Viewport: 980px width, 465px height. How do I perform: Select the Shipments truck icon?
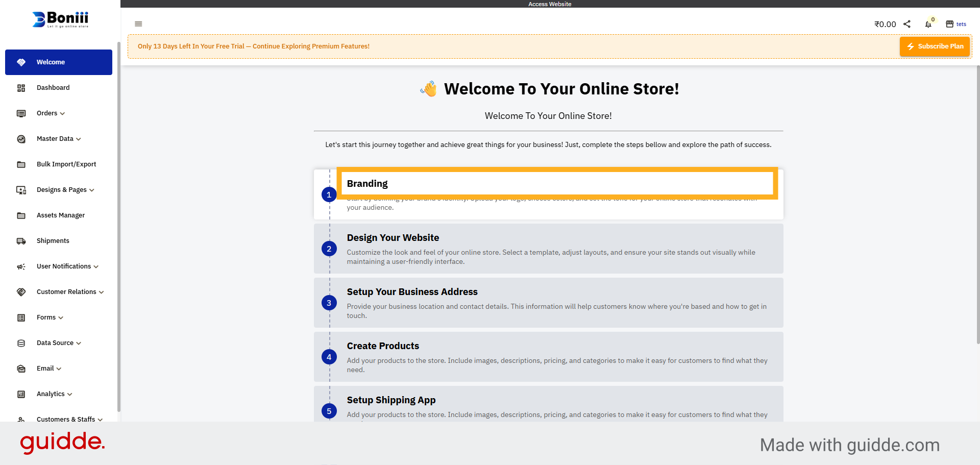(21, 241)
